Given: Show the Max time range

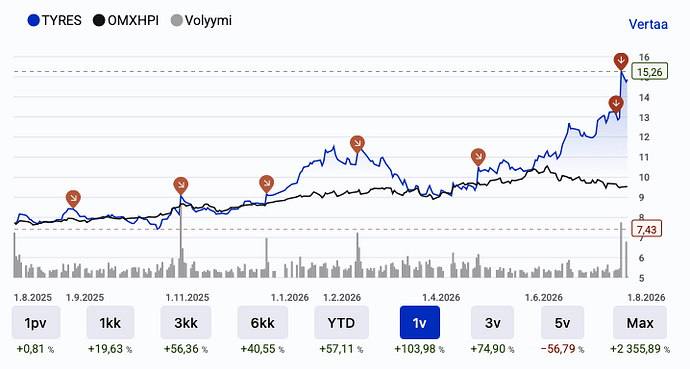Looking at the screenshot, I should click(640, 323).
